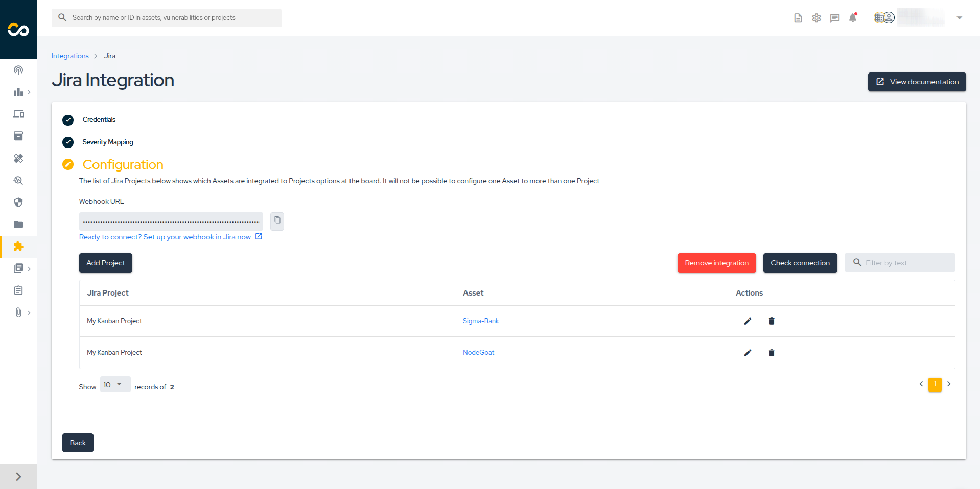Select the Credentials step

99,120
